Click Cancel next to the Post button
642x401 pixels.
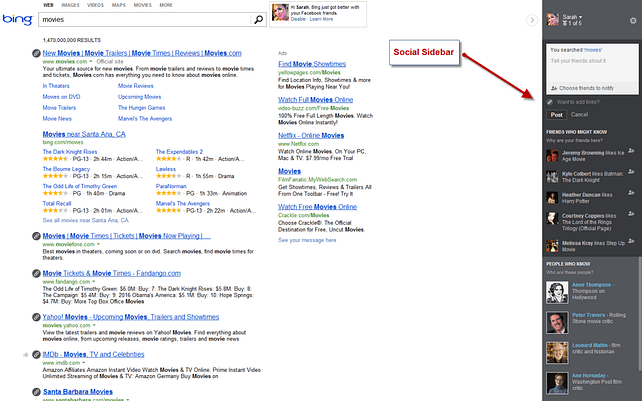(579, 115)
